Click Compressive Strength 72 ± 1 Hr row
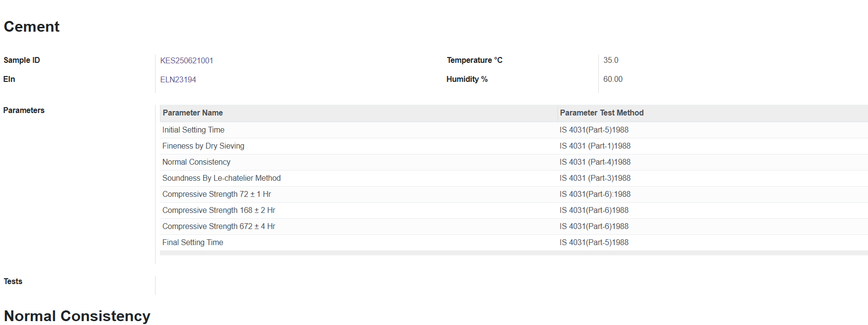Screen dimensions: 868x325 [514, 194]
